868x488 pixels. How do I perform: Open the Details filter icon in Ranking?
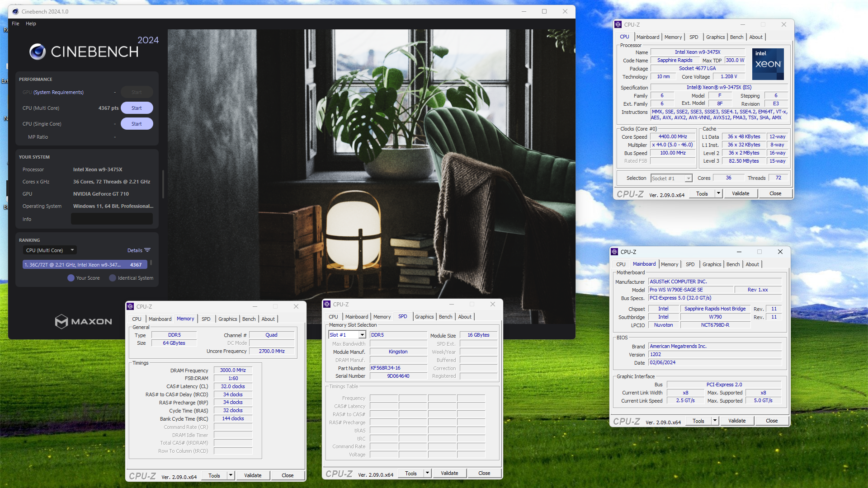pos(147,250)
